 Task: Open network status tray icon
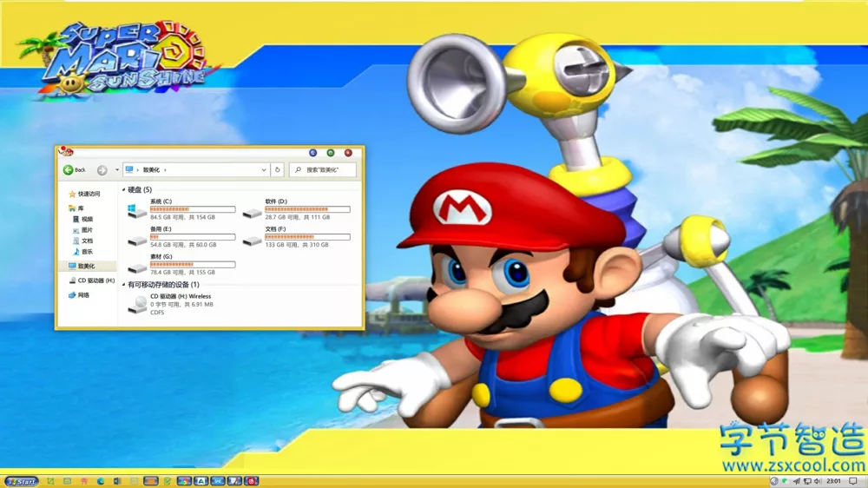tap(807, 481)
